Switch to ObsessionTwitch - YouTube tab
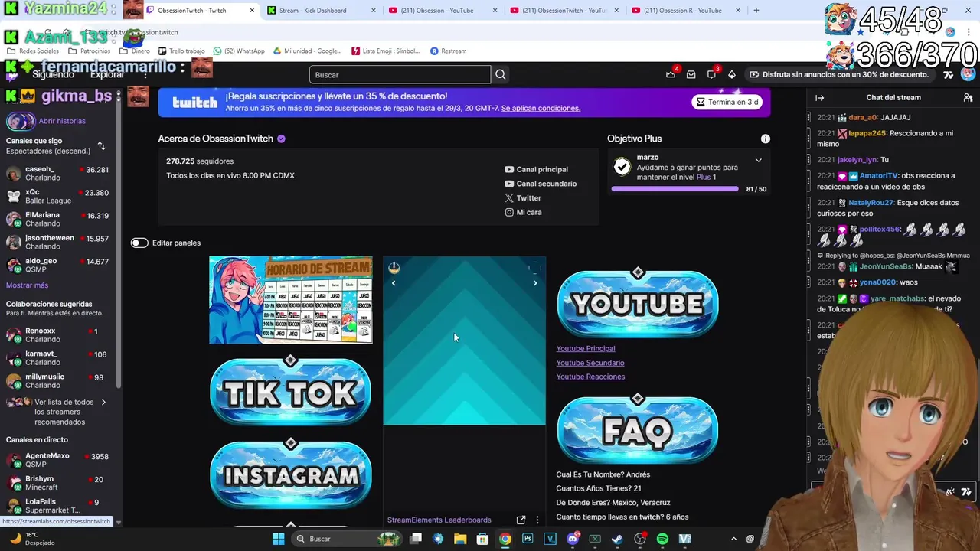Viewport: 980px width, 551px height. point(563,11)
